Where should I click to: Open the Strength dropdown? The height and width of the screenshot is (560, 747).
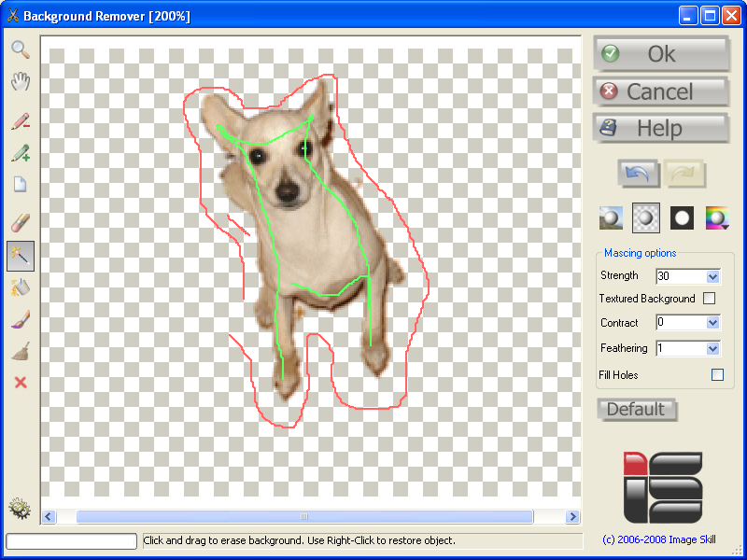point(712,276)
